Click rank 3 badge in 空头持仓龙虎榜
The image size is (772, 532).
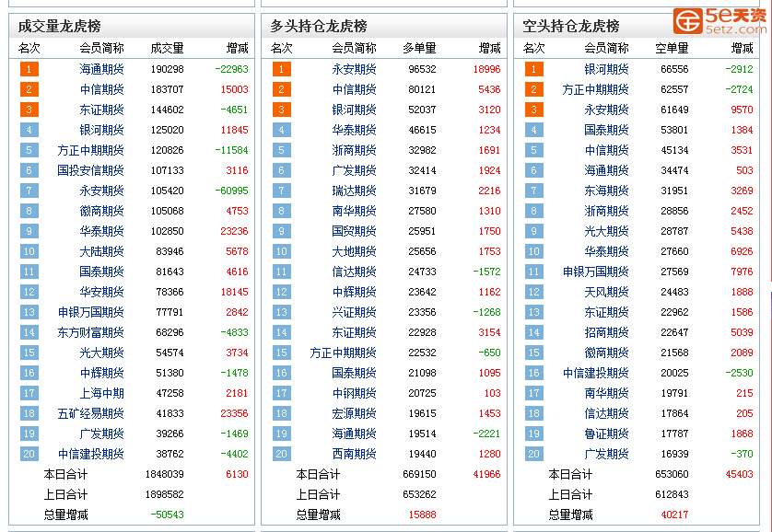pyautogui.click(x=534, y=110)
